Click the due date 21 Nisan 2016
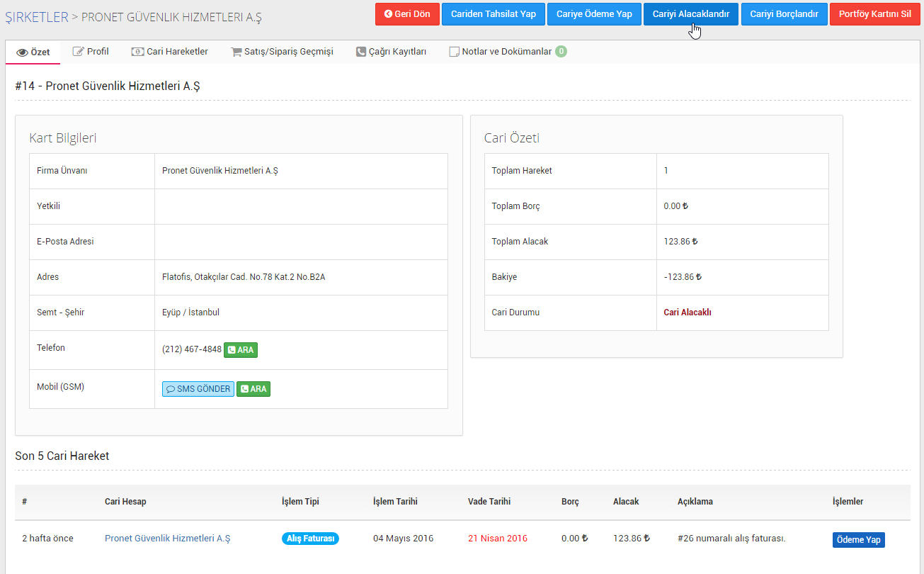Image resolution: width=924 pixels, height=574 pixels. coord(498,539)
